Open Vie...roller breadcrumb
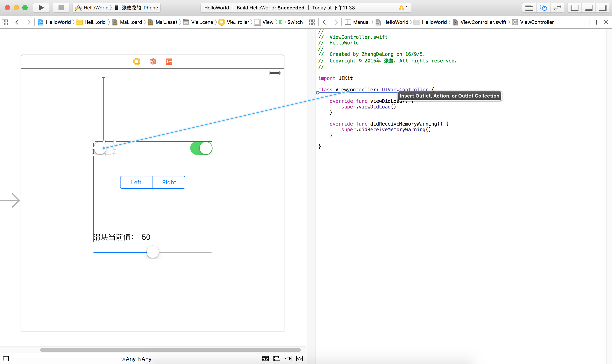This screenshot has height=364, width=612. click(234, 22)
